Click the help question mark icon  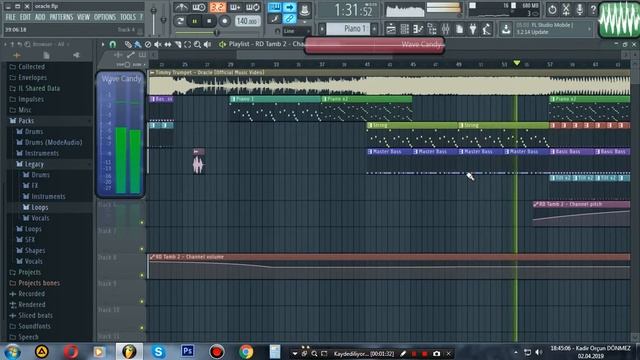click(593, 10)
